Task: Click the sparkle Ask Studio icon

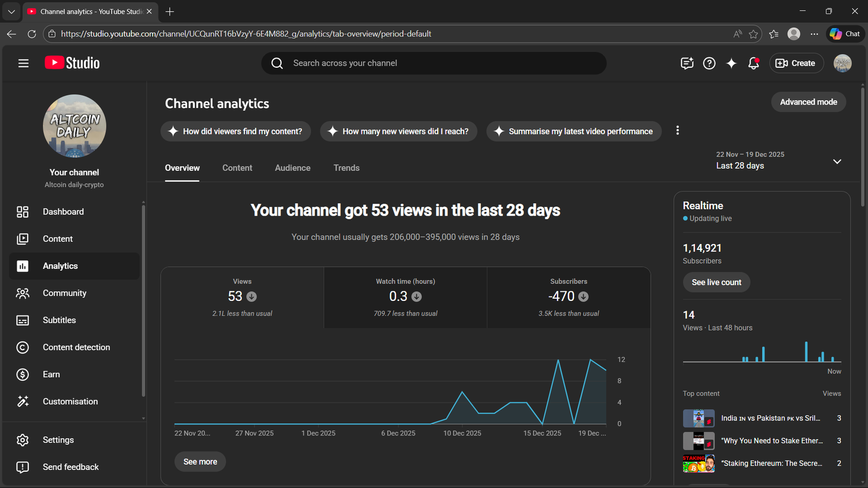Action: coord(731,63)
